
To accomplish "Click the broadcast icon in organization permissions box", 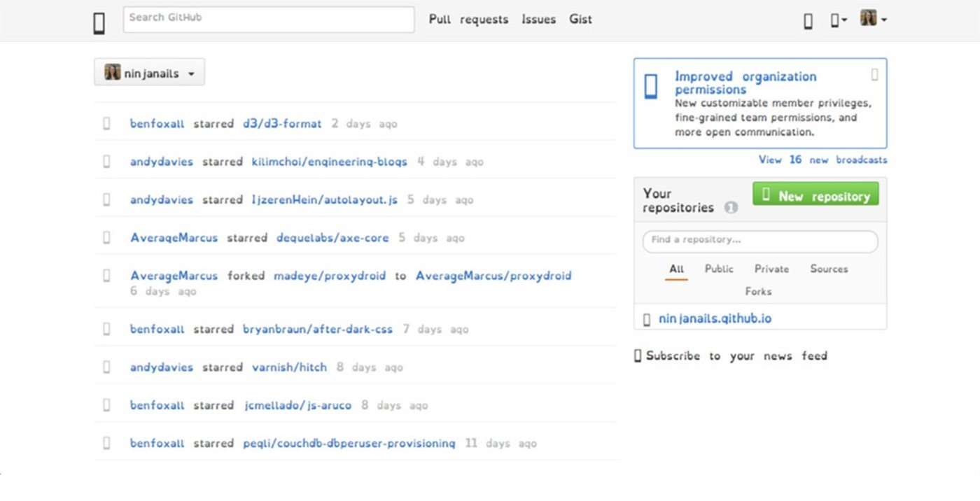I will (x=651, y=87).
